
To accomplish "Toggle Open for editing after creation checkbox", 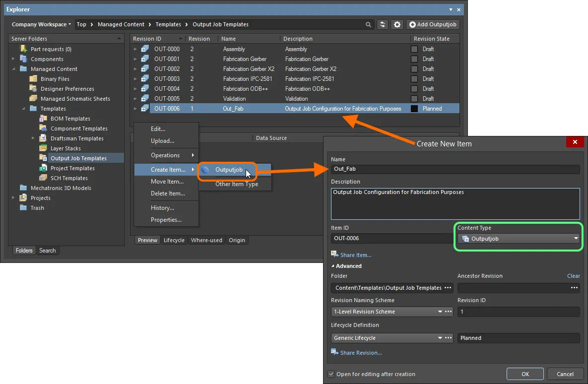I will (331, 374).
